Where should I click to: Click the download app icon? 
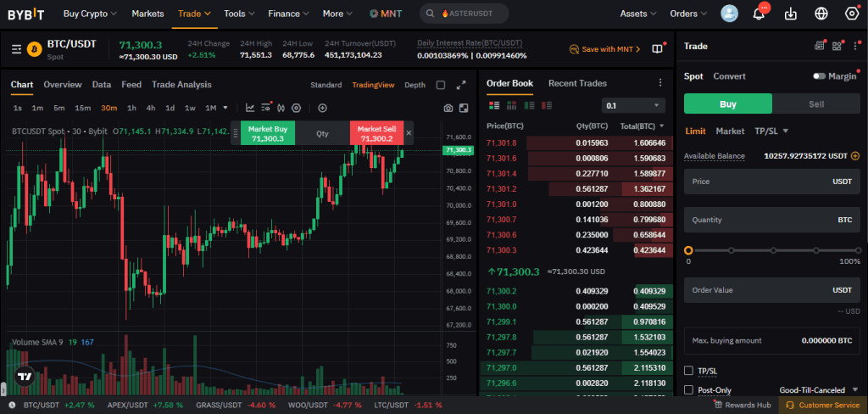tap(791, 14)
